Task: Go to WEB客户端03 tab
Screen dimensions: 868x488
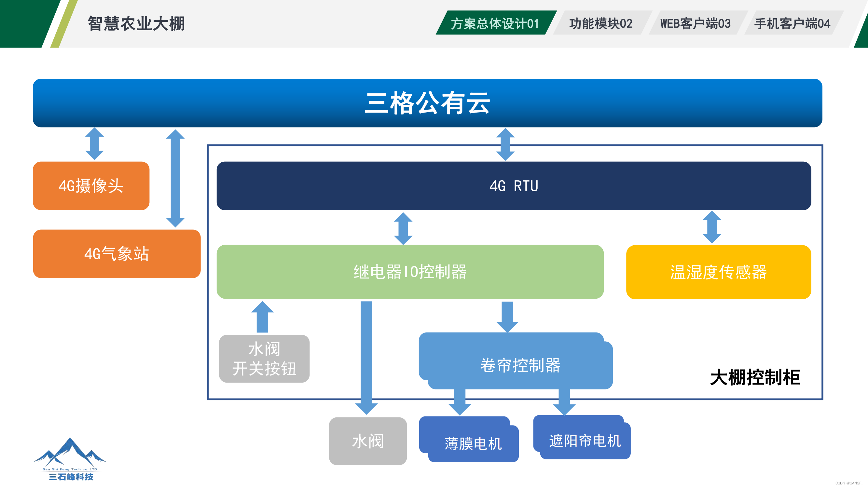Action: 696,23
